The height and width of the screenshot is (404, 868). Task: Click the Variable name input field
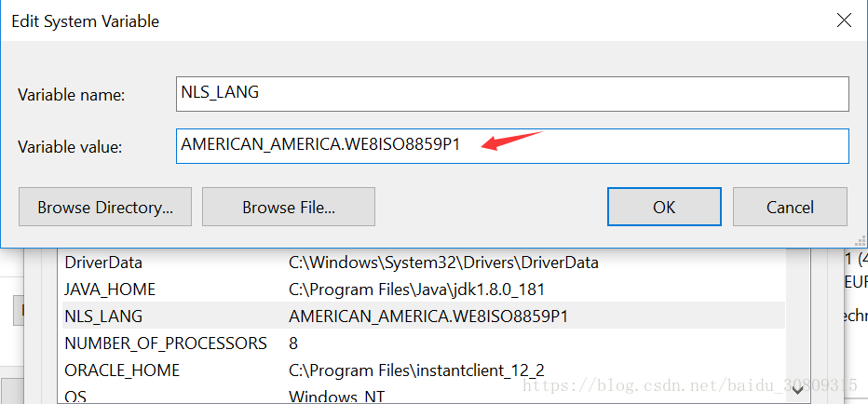point(512,94)
